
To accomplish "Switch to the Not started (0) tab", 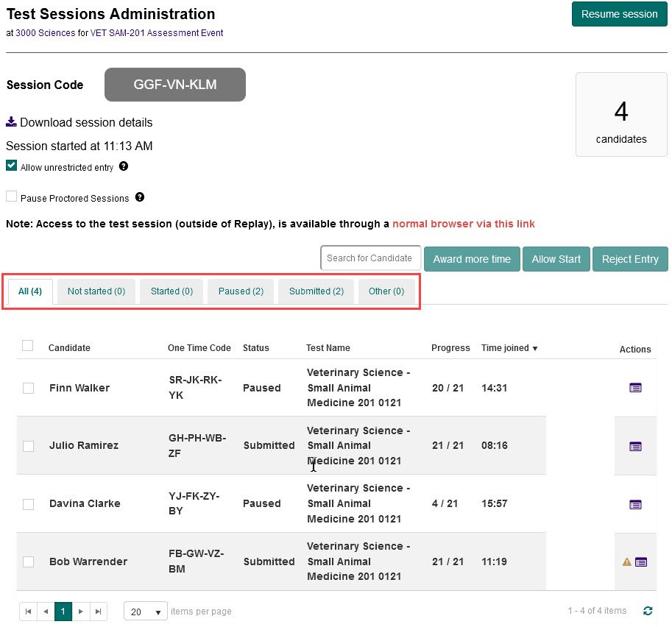I will tap(96, 291).
